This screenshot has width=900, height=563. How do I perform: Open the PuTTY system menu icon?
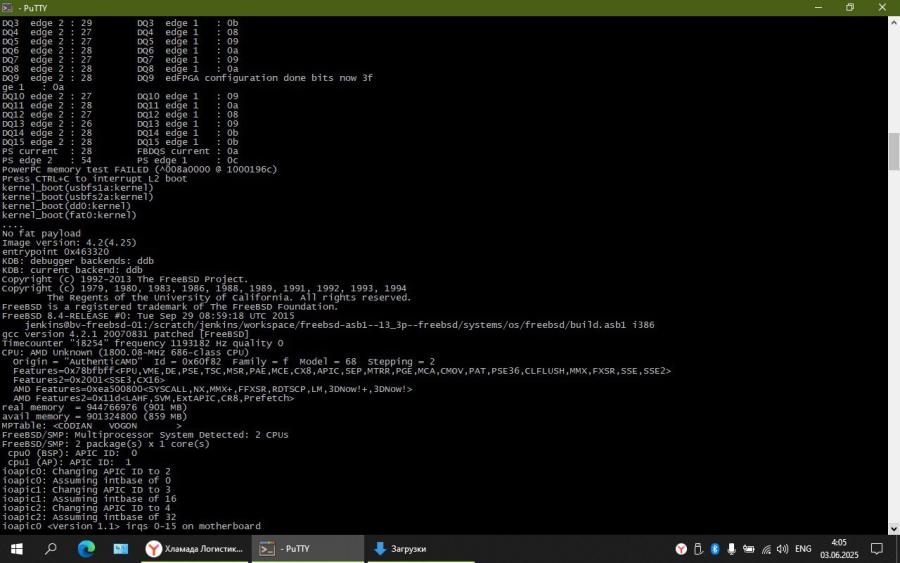[x=8, y=7]
